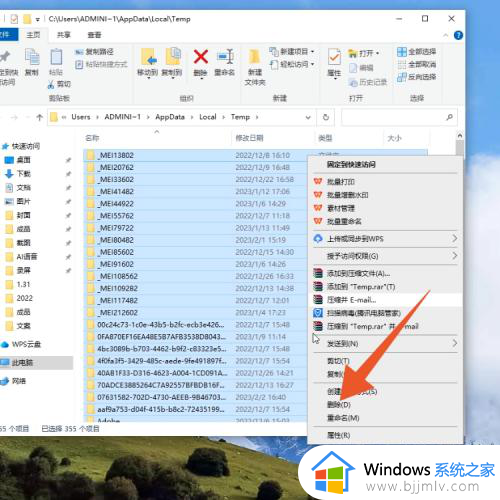Click the search magnifier icon
The width and height of the screenshot is (500, 500).
450,117
